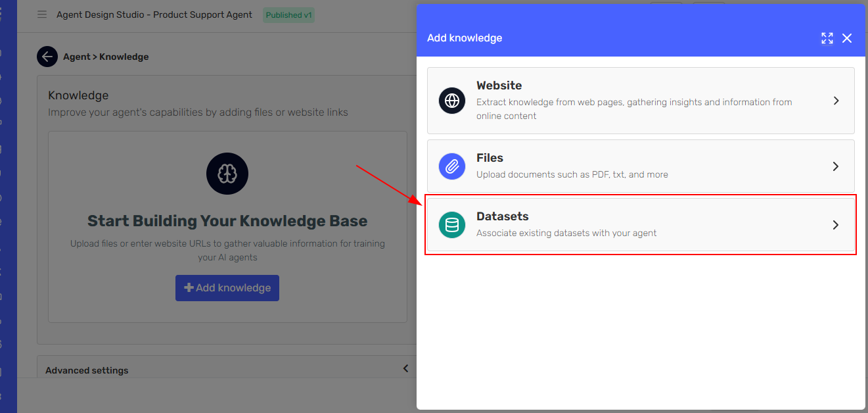868x413 pixels.
Task: Click the brain knowledge base icon
Action: pyautogui.click(x=227, y=174)
